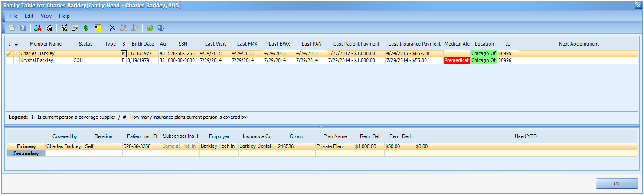Select the Krystal Barkley member name cell
This screenshot has width=644, height=195.
[46, 61]
